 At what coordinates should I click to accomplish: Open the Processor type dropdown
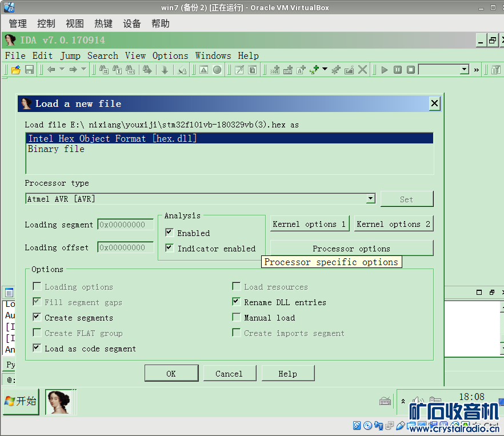point(371,198)
